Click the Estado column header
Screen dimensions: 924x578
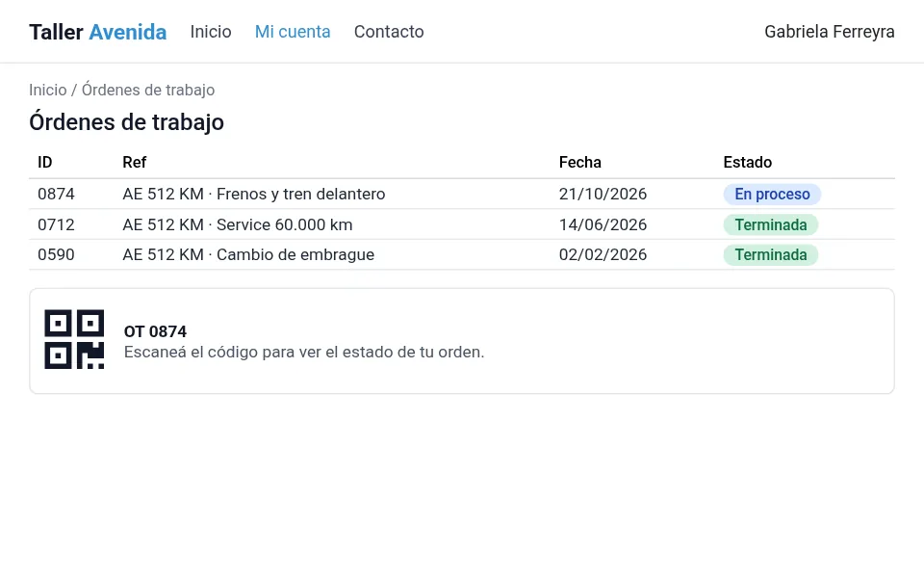747,162
